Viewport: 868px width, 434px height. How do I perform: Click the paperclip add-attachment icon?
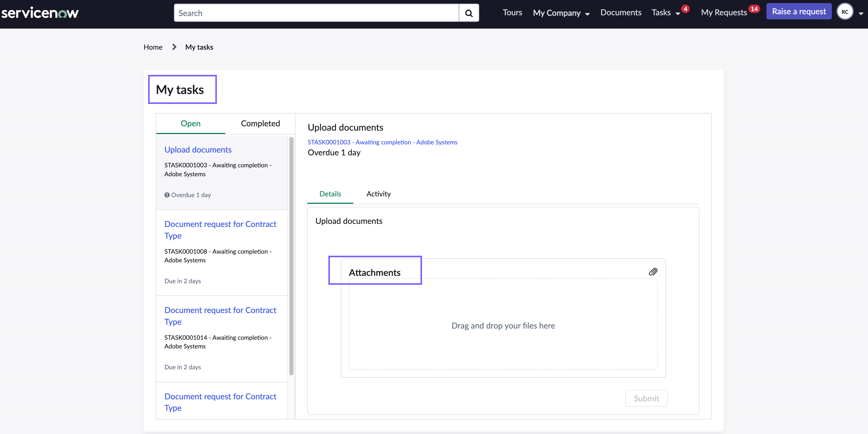click(653, 272)
